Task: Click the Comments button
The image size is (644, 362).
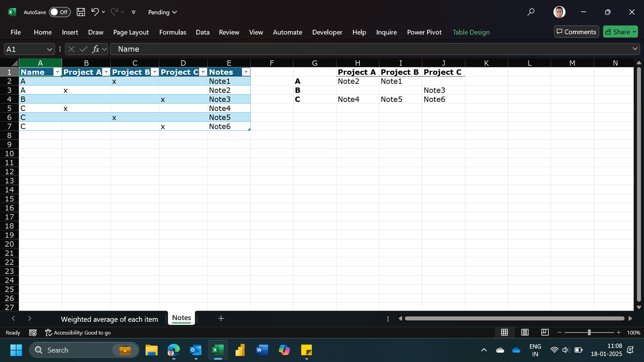Action: pyautogui.click(x=576, y=32)
